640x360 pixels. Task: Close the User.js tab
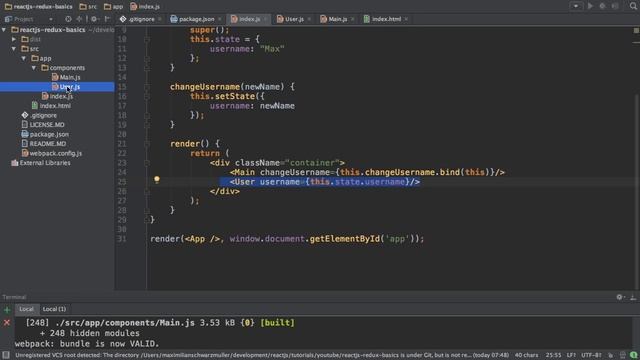[309, 19]
